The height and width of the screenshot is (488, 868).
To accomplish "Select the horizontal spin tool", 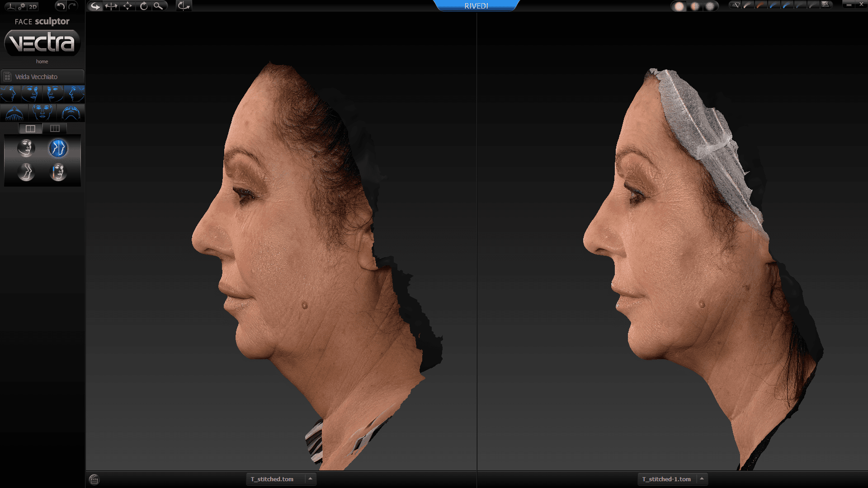I will pyautogui.click(x=111, y=6).
